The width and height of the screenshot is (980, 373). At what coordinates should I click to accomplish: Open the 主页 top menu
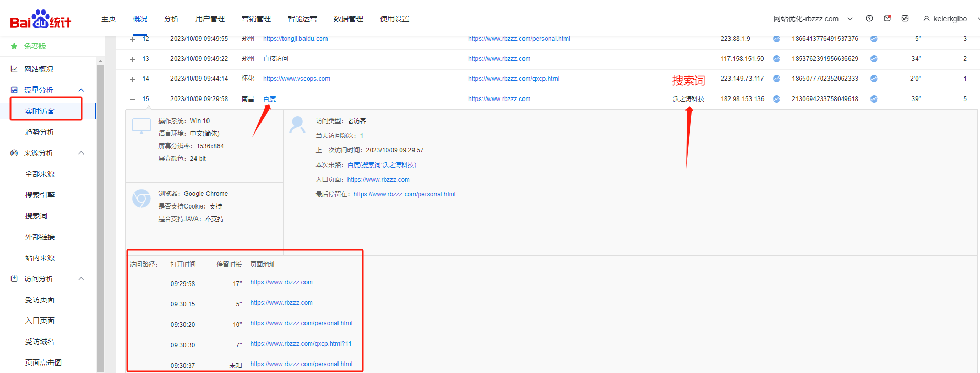108,19
